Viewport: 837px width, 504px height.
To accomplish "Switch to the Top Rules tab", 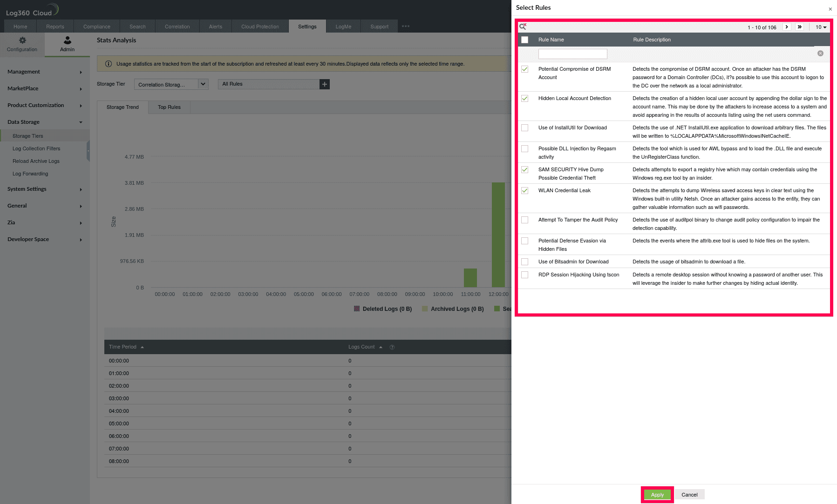I will pos(169,108).
